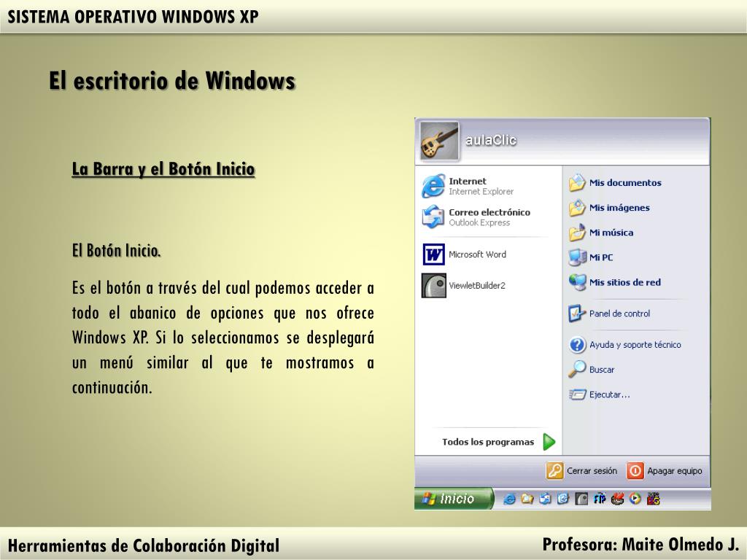Click the text El Botón Inicio.

pyautogui.click(x=116, y=251)
